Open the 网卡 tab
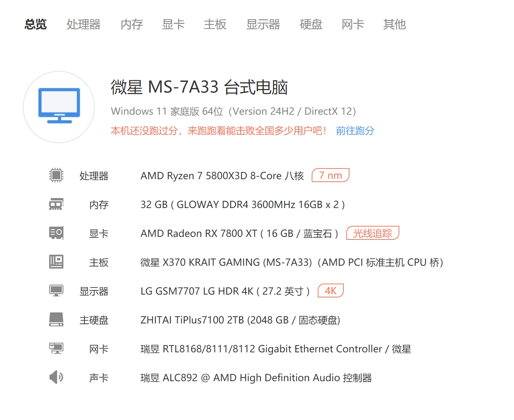Screen dimensions: 514x420 (x=353, y=24)
